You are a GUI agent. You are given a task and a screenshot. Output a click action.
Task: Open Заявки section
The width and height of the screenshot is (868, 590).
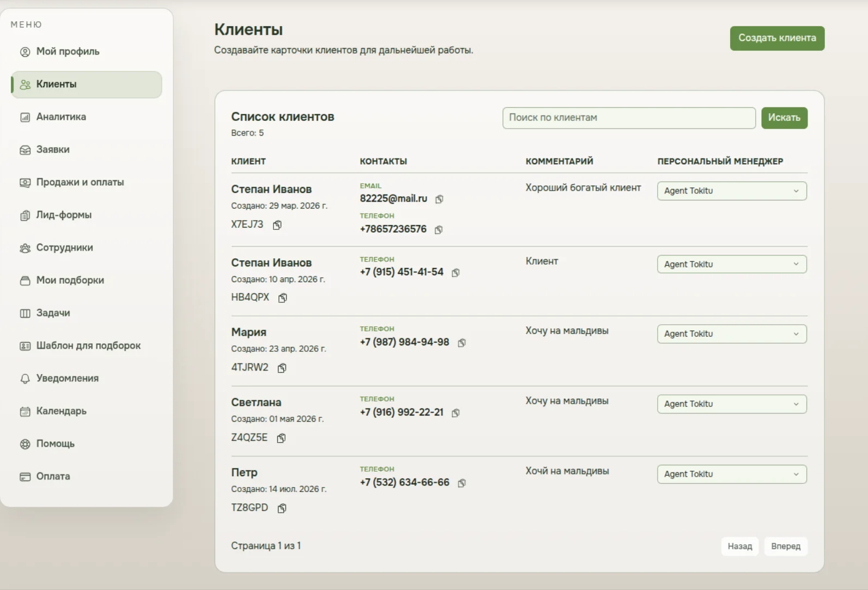click(x=87, y=150)
